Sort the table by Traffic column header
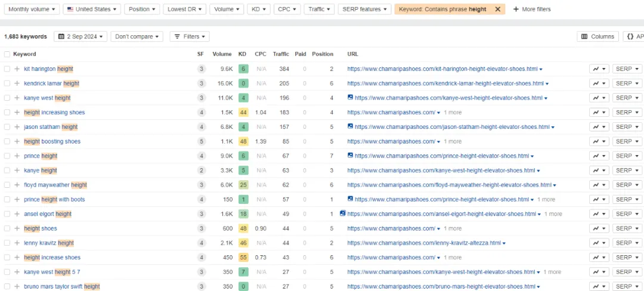Image resolution: width=644 pixels, height=291 pixels. [281, 54]
